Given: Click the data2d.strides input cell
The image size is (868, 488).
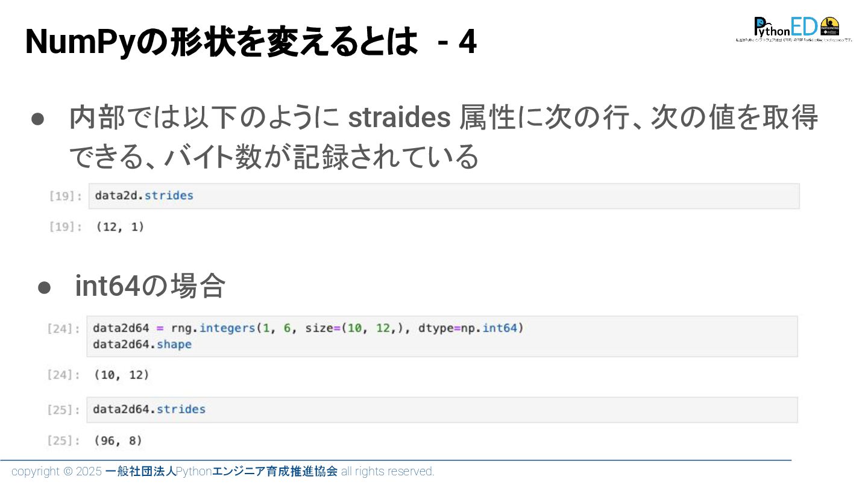Looking at the screenshot, I should (444, 196).
